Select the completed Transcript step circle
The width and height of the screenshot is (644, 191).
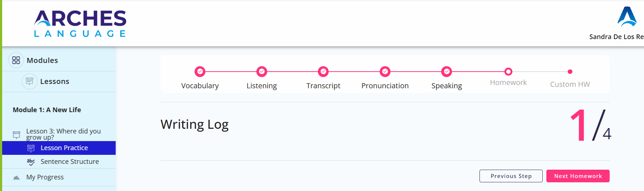tap(323, 72)
